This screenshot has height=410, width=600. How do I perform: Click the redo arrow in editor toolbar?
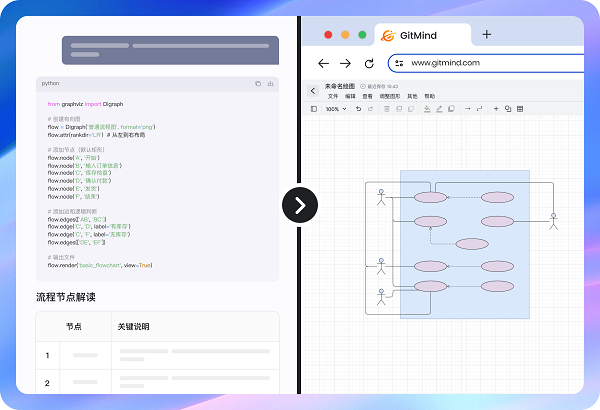pyautogui.click(x=369, y=109)
